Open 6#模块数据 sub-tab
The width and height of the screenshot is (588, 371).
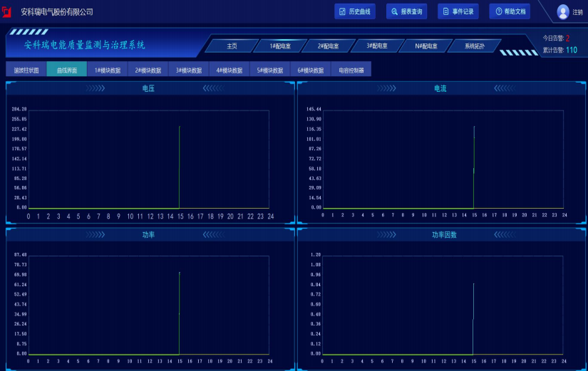tap(311, 70)
